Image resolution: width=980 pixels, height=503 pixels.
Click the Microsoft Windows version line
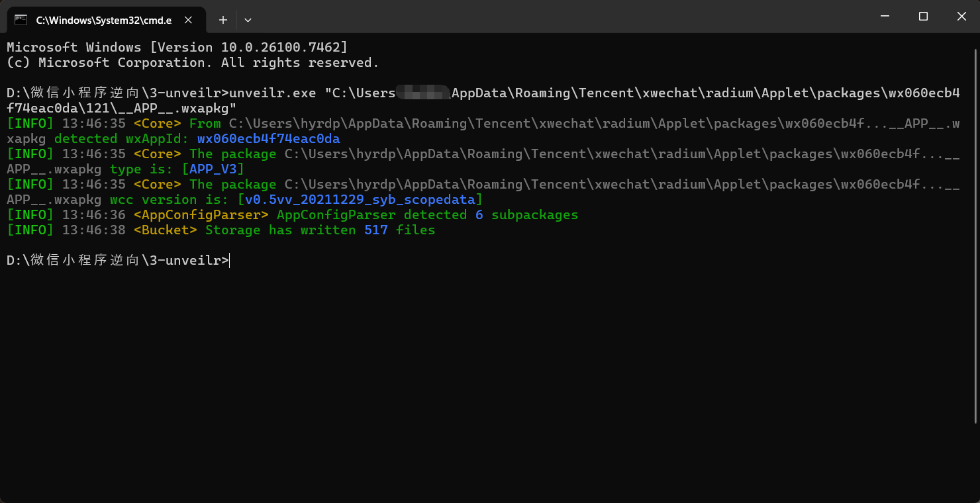pyautogui.click(x=177, y=48)
